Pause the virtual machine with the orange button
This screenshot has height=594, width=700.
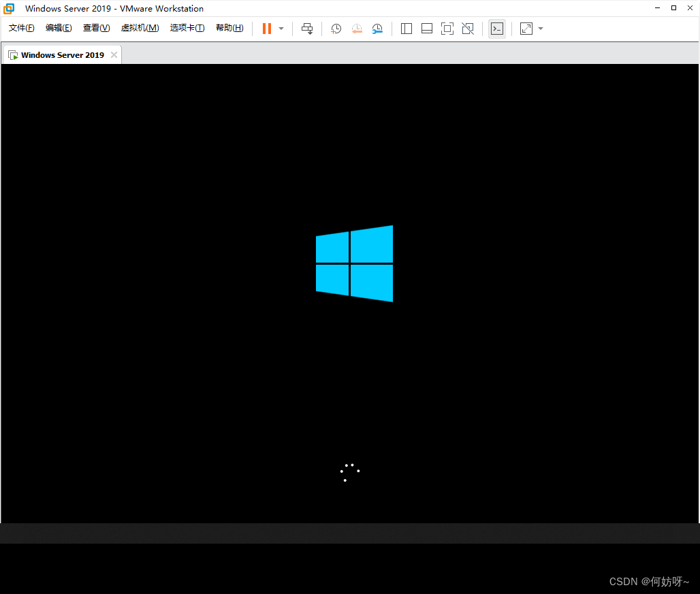pos(267,29)
